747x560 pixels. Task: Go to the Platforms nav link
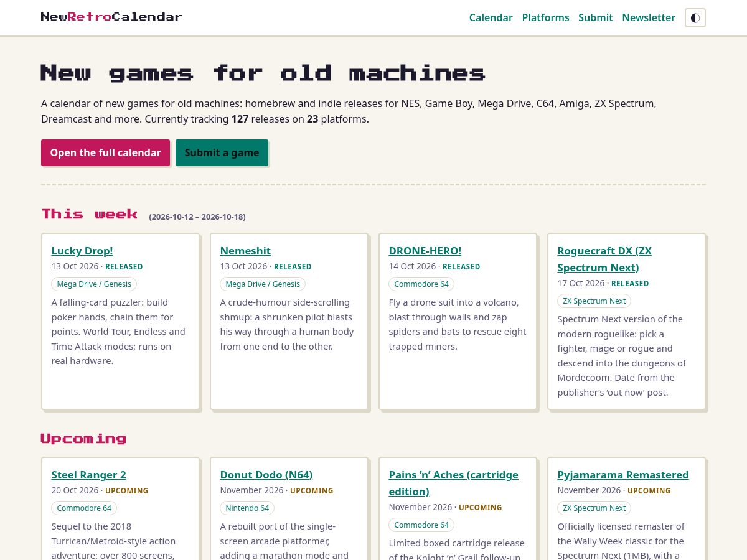pyautogui.click(x=545, y=17)
